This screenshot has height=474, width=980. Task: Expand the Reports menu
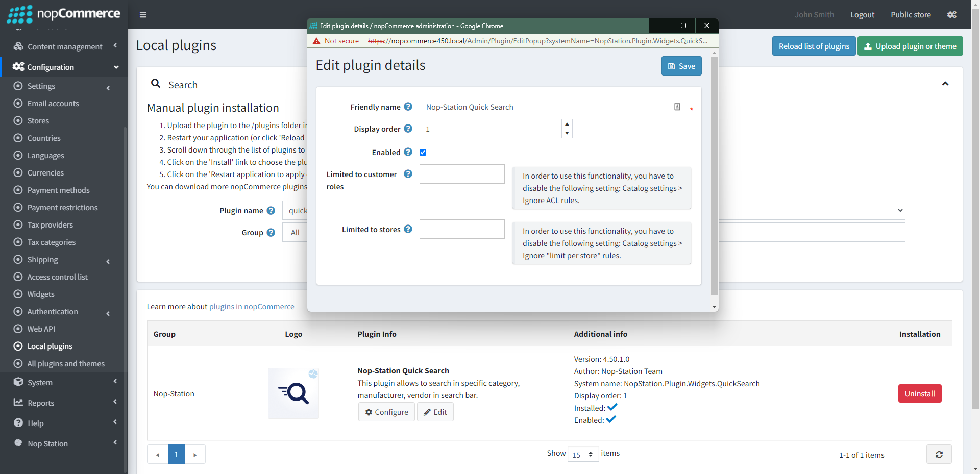[x=64, y=403]
